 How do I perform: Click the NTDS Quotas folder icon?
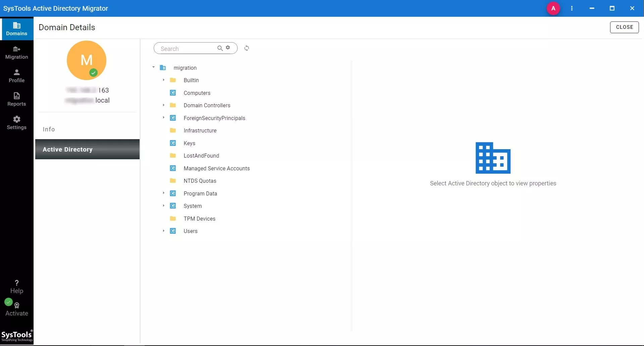pos(173,181)
